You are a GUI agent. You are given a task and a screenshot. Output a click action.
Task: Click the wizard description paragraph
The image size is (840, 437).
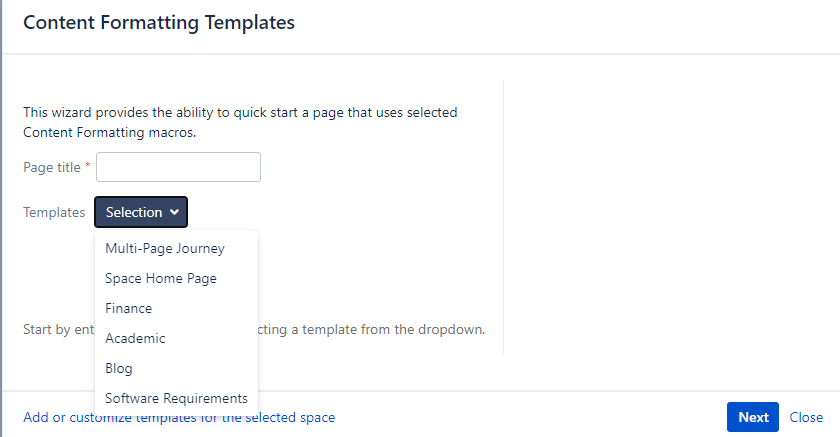pos(240,122)
